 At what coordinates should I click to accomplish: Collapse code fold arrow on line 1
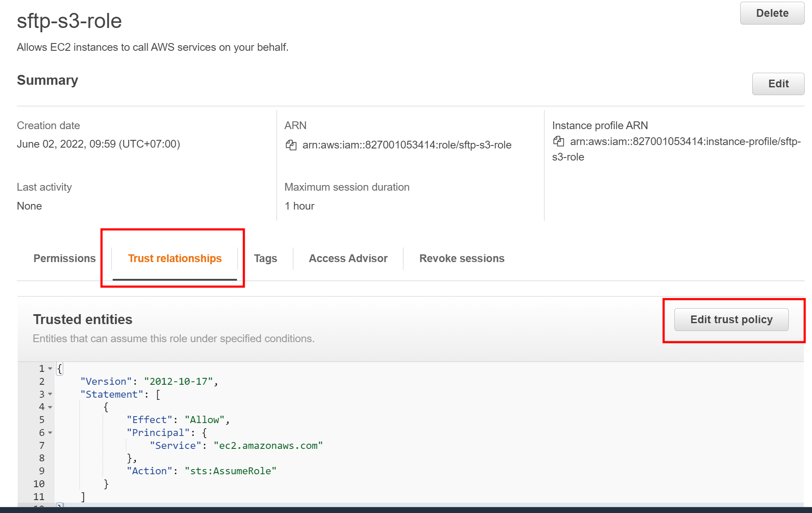coord(50,369)
